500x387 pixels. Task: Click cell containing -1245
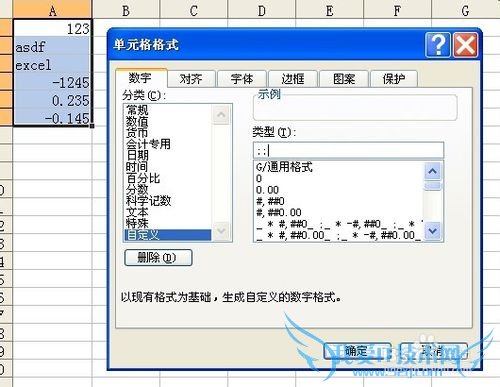pos(52,82)
